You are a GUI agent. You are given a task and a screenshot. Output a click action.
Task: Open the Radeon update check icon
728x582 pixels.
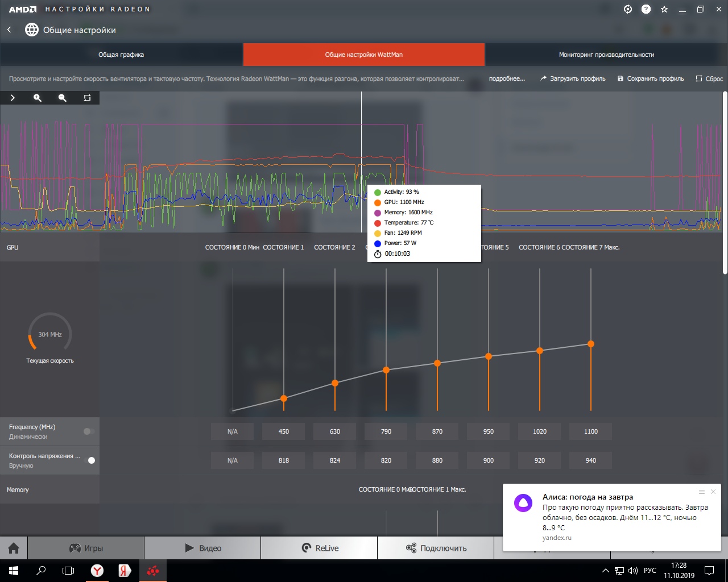point(628,9)
